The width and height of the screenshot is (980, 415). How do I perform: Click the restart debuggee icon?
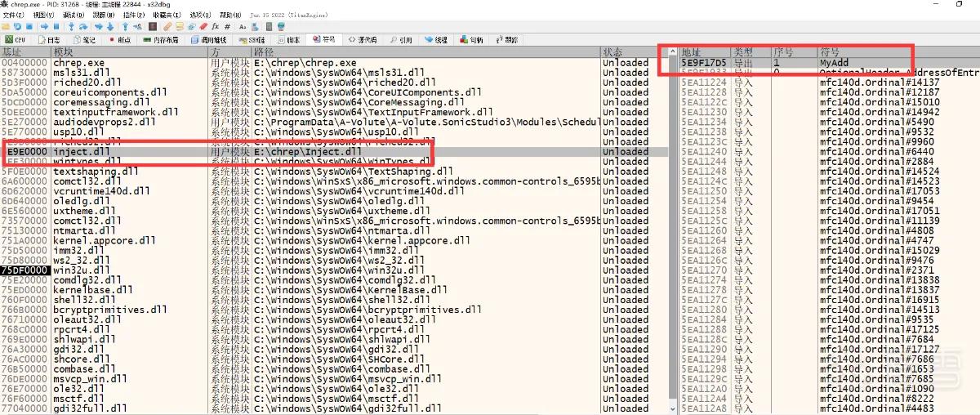point(17,26)
